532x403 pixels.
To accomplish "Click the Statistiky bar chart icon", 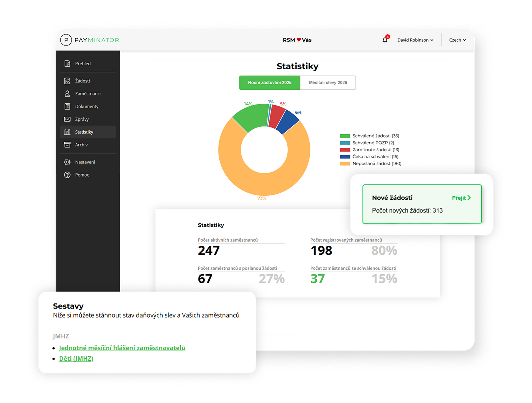I will click(67, 132).
